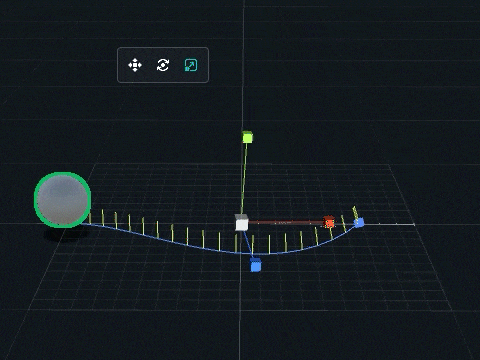Click the green Y-axis gizmo line

244,178
